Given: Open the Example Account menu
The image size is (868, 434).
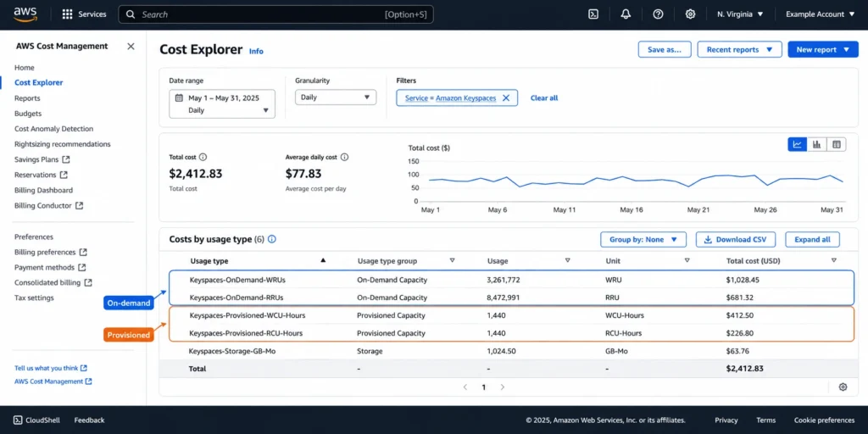Looking at the screenshot, I should pyautogui.click(x=821, y=14).
